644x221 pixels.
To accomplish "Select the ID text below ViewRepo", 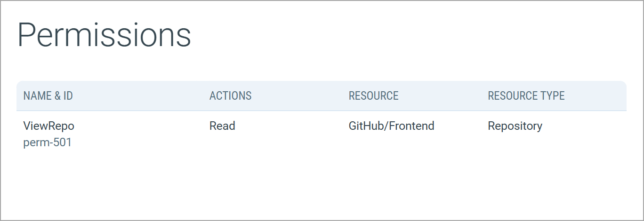I will (47, 142).
